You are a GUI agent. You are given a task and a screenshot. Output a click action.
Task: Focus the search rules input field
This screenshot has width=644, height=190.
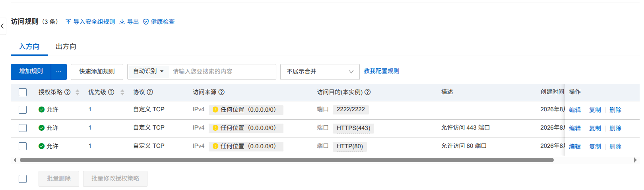[223, 72]
